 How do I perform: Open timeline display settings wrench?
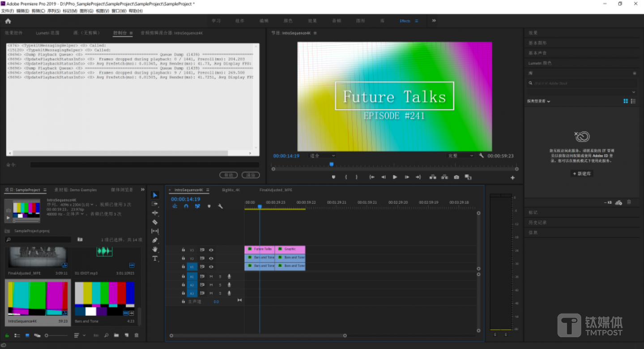click(220, 206)
